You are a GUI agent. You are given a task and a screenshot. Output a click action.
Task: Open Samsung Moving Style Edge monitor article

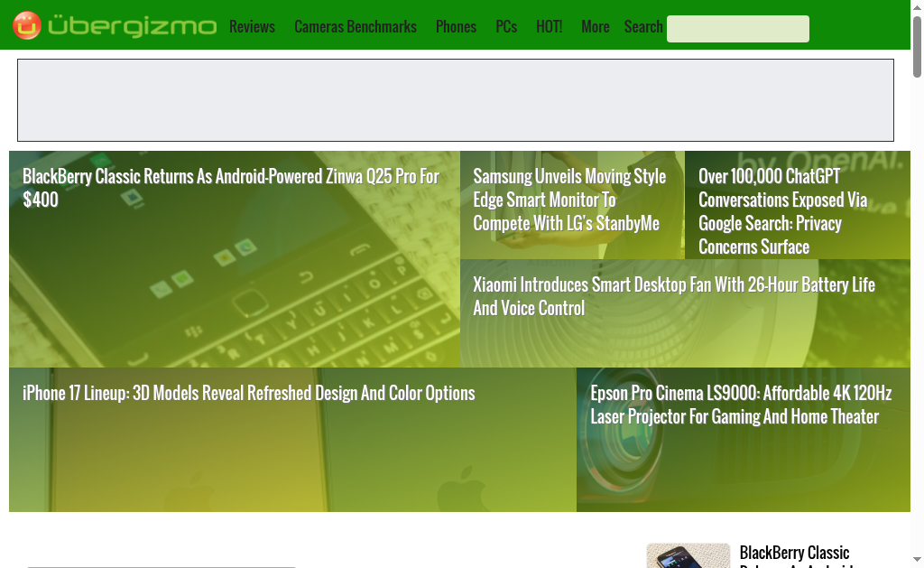[x=572, y=205]
